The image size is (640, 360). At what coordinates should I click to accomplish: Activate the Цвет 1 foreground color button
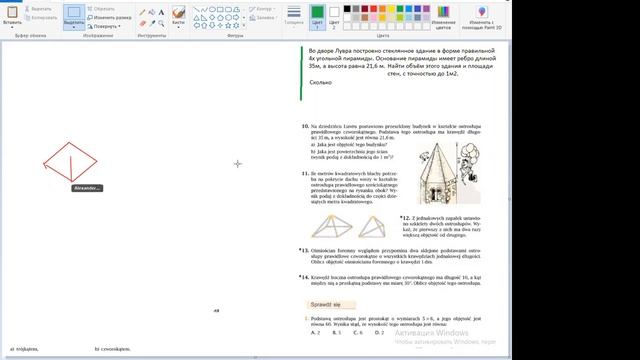[x=317, y=18]
